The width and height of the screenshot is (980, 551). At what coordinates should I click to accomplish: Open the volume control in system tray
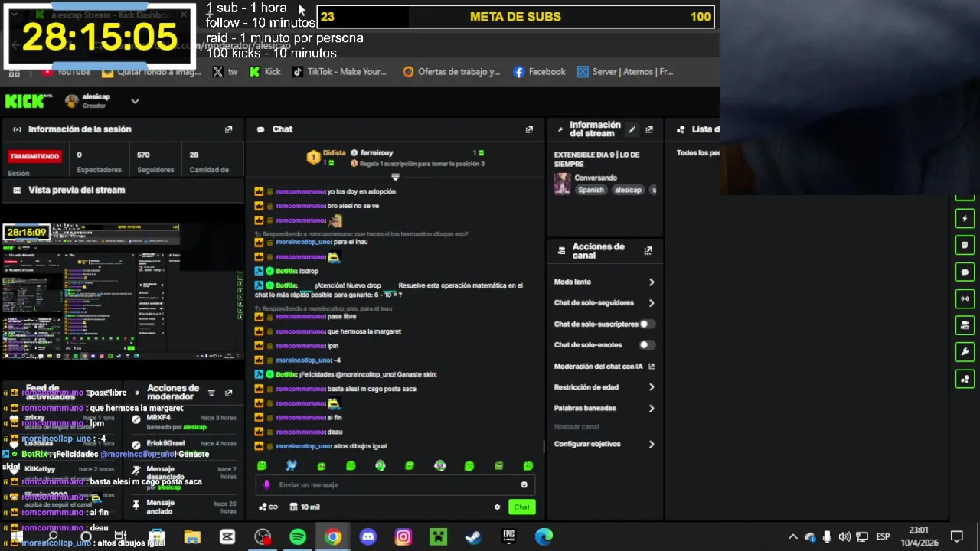(844, 536)
